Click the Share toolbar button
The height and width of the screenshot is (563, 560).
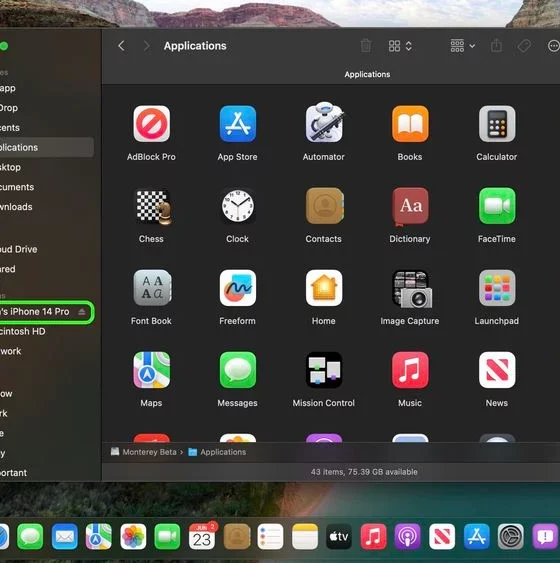point(496,46)
